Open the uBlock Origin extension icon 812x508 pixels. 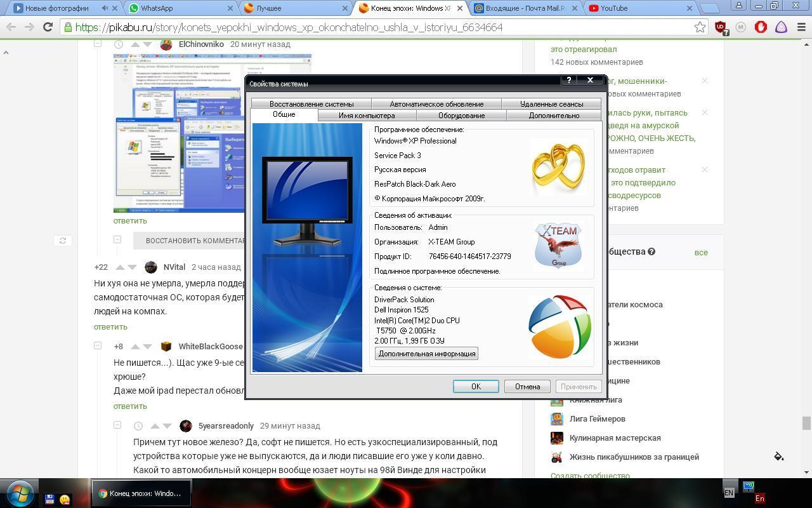(x=721, y=27)
